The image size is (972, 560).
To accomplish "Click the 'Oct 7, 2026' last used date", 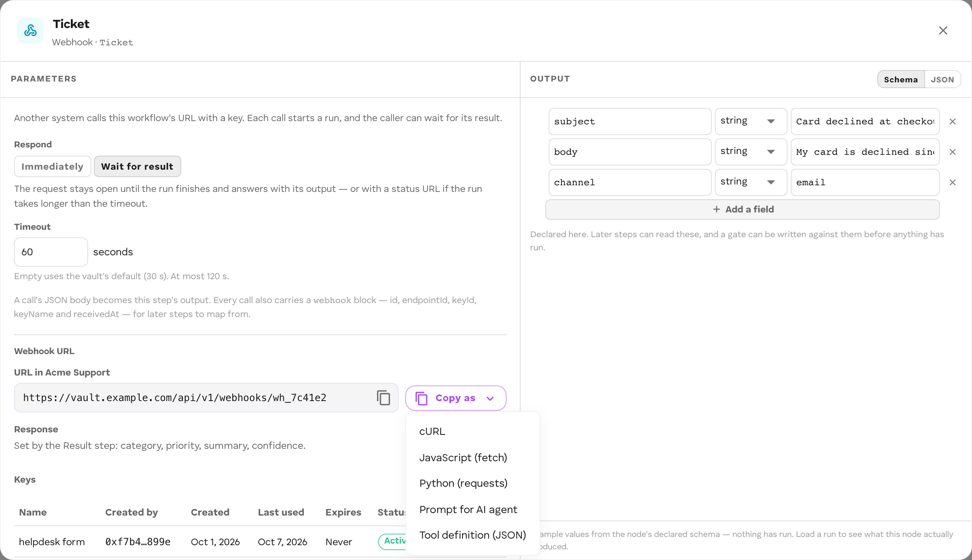I will 283,542.
